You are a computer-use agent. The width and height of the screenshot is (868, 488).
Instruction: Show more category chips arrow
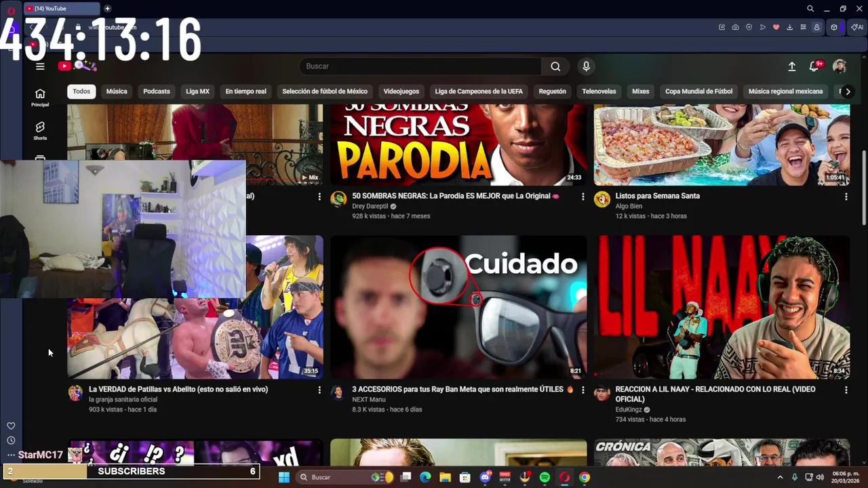tap(848, 91)
